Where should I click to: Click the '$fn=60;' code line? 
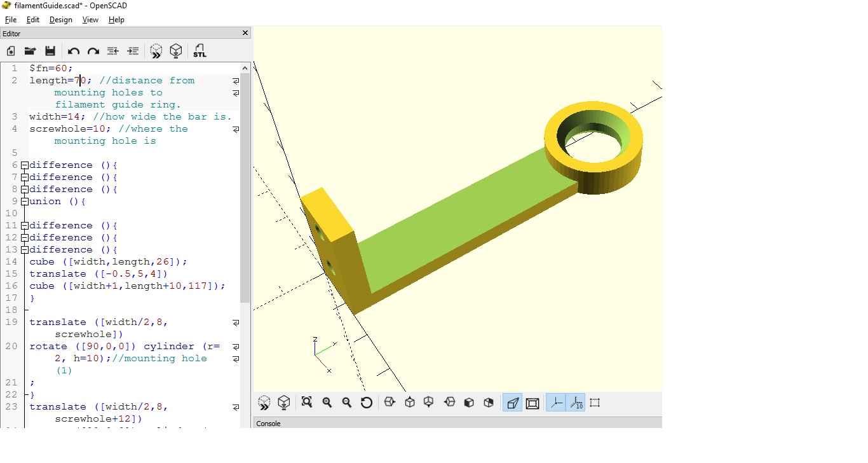click(51, 68)
